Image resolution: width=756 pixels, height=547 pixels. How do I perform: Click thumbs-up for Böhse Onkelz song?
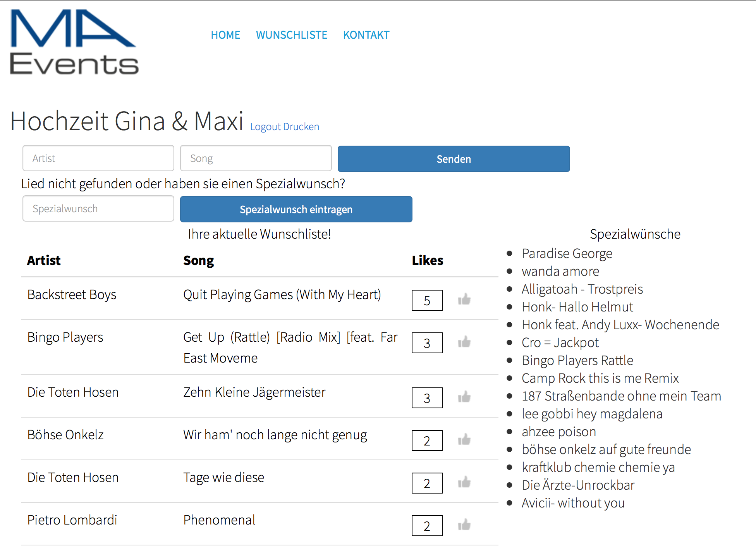click(464, 440)
